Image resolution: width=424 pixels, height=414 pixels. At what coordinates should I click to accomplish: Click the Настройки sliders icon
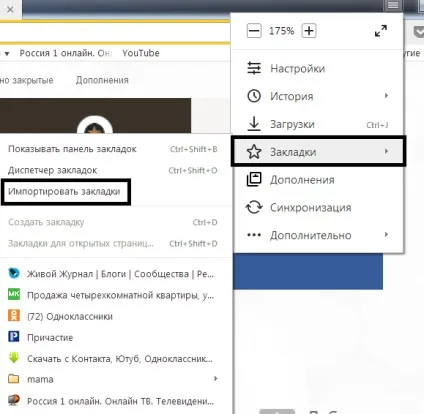(x=254, y=68)
